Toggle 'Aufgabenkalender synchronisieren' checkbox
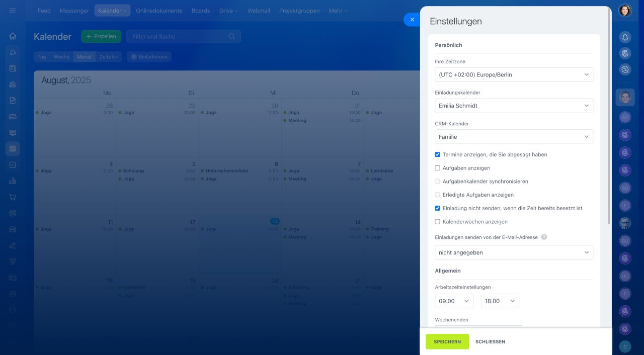Viewport: 644px width, 355px height. point(437,181)
